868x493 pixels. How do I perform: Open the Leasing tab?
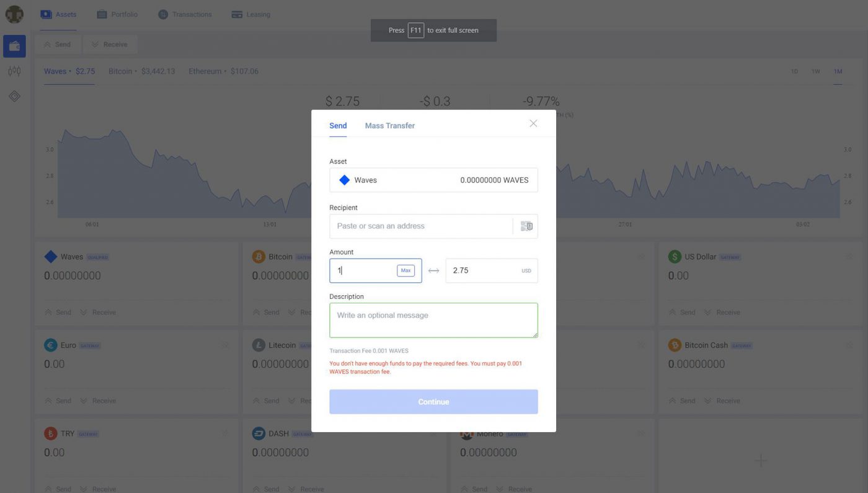pos(250,14)
